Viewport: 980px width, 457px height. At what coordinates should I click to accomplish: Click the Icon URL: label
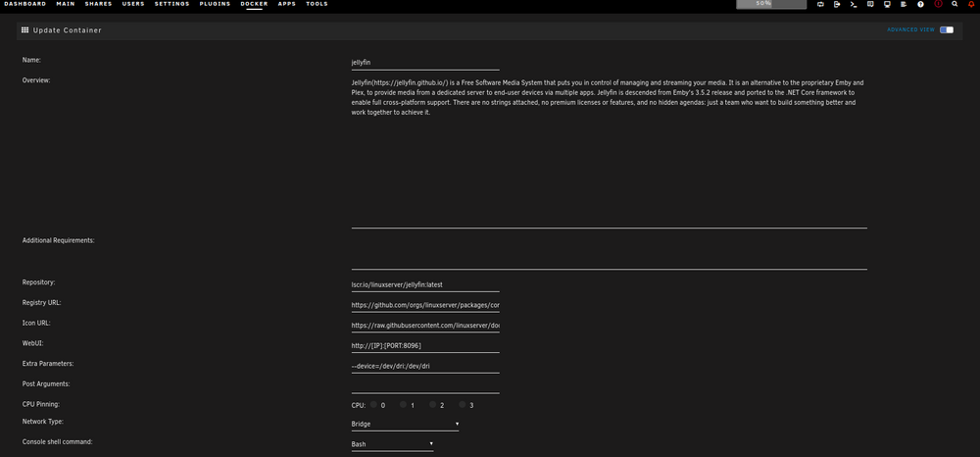[x=36, y=323]
